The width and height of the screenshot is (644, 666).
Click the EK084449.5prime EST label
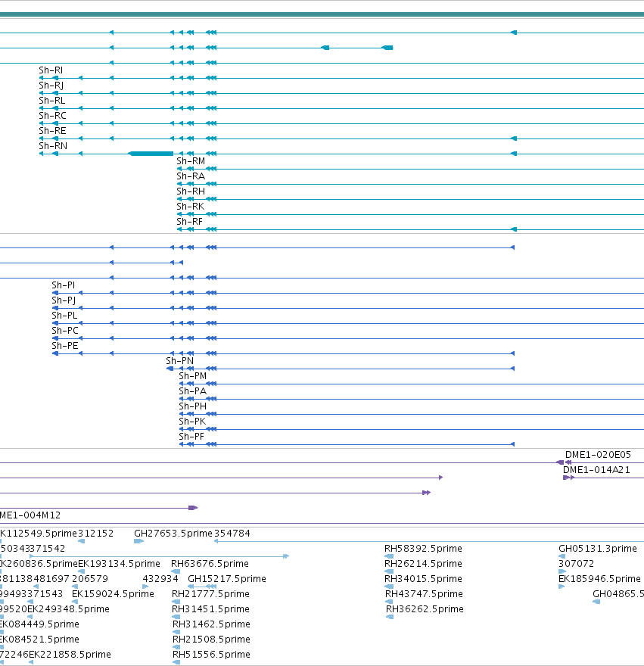coord(39,624)
